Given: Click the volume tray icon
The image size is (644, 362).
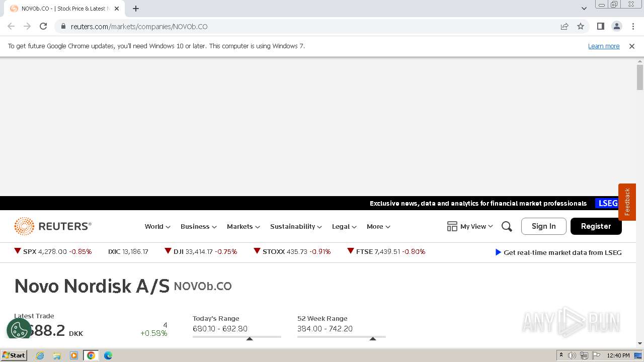Looking at the screenshot, I should pyautogui.click(x=572, y=355).
